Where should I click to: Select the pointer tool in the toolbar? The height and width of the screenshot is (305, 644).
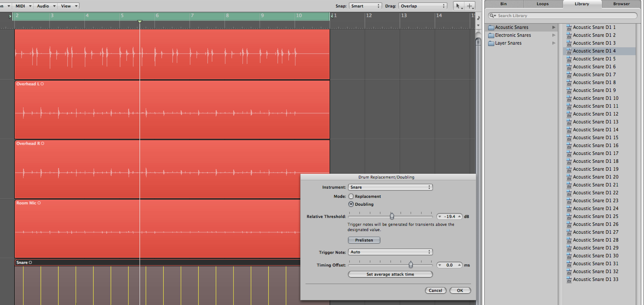click(459, 6)
